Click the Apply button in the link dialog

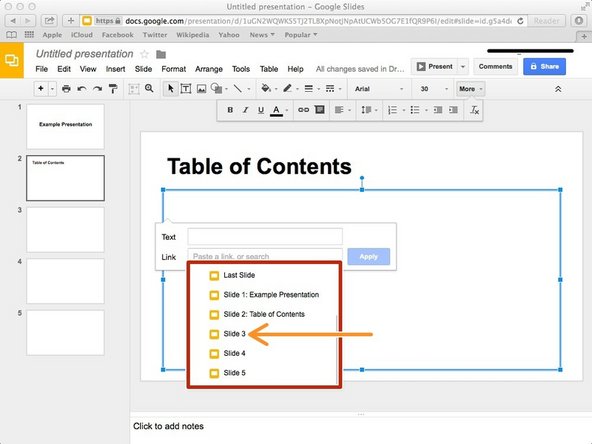pos(368,256)
